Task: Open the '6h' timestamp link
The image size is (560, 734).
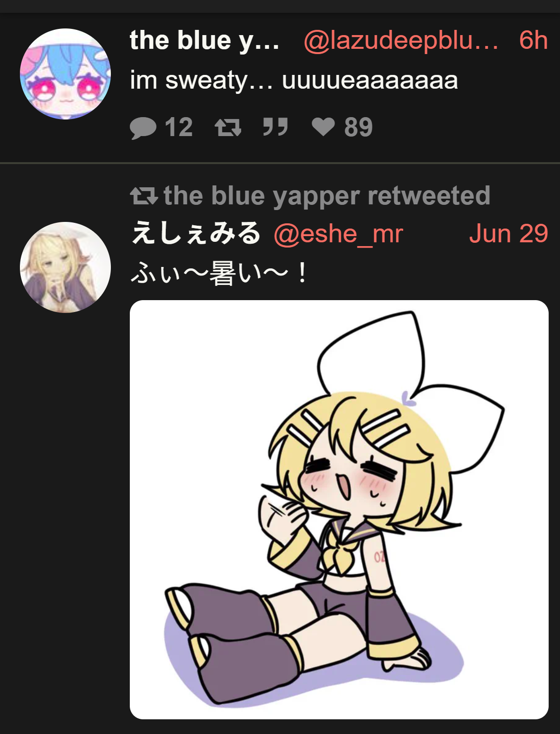Action: tap(533, 40)
